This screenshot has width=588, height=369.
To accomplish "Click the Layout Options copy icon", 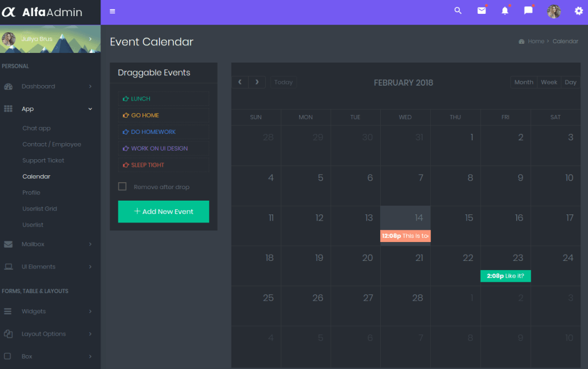I will (8, 334).
